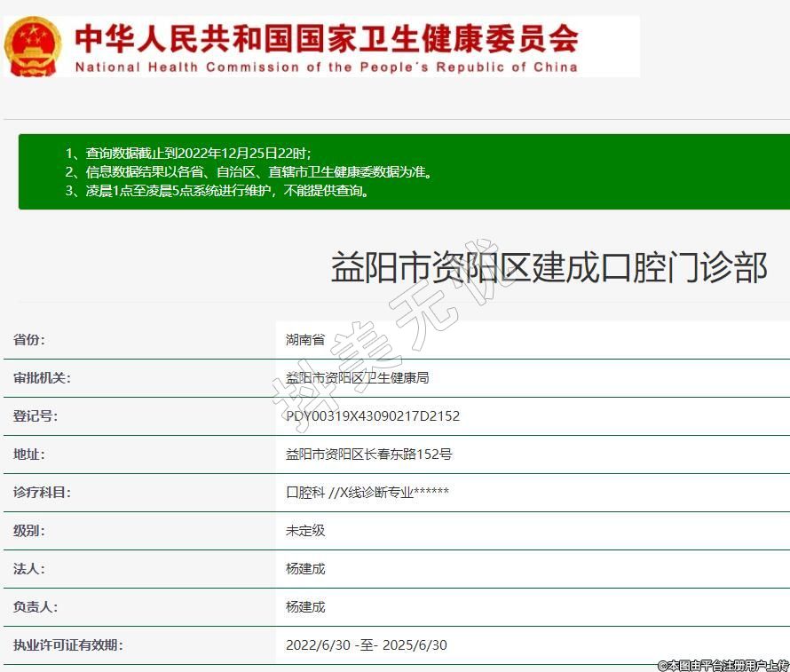Image resolution: width=790 pixels, height=672 pixels.
Task: Select the first notice line about 查询数据截止
Action: tap(188, 153)
